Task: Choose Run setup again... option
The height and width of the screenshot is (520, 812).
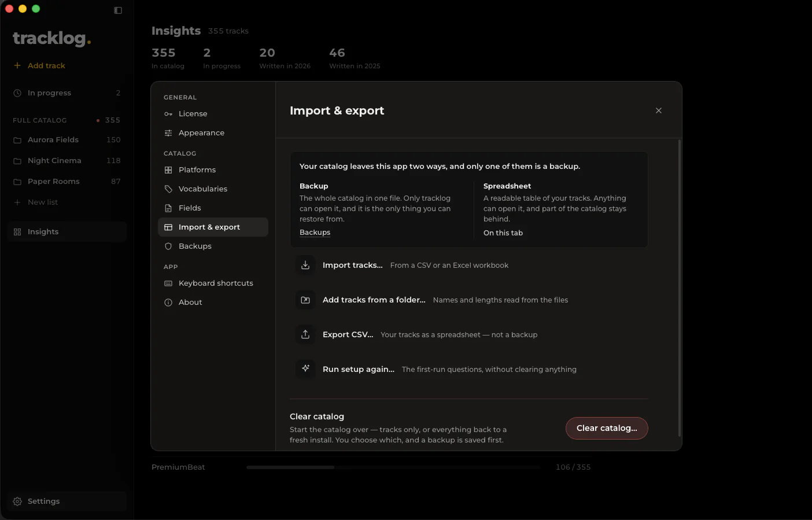Action: tap(469, 370)
